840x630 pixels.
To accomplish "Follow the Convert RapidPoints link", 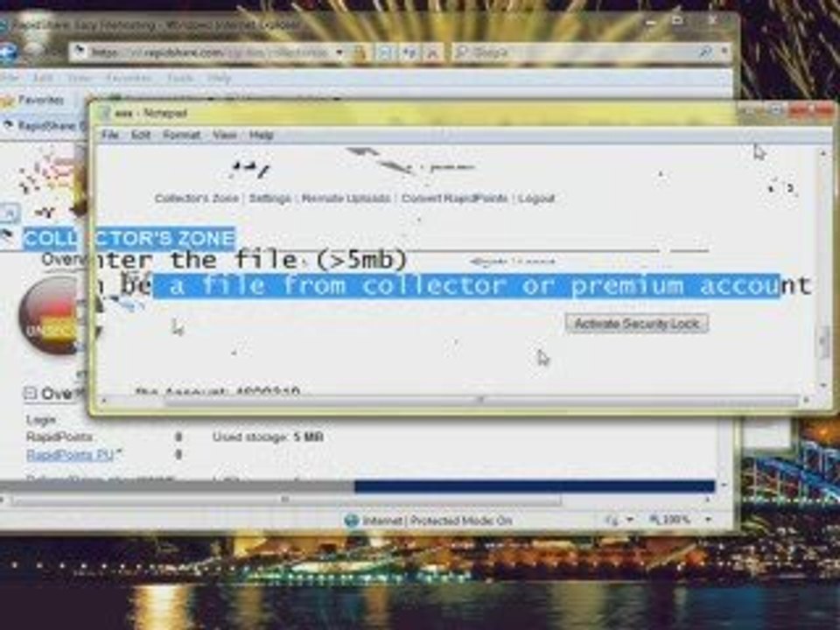I will (x=454, y=199).
